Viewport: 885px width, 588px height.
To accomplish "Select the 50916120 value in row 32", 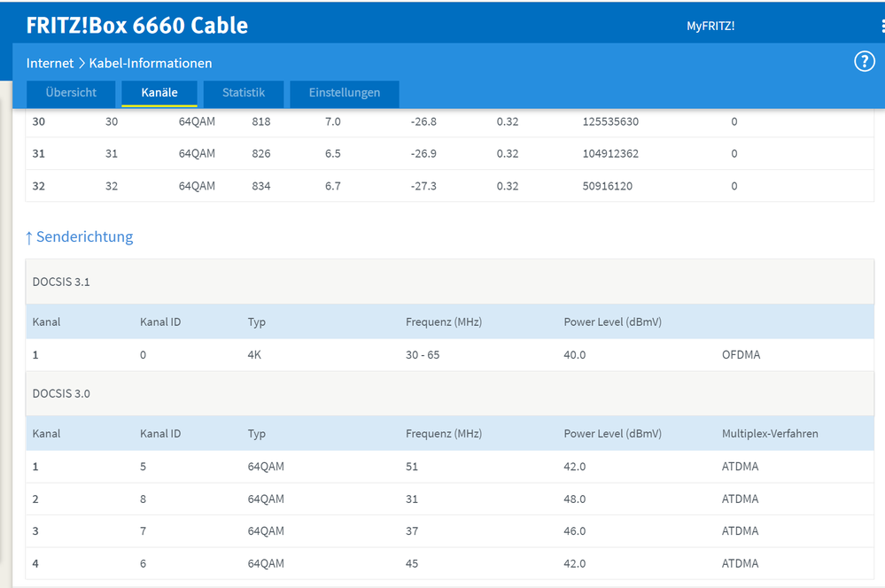I will (608, 186).
